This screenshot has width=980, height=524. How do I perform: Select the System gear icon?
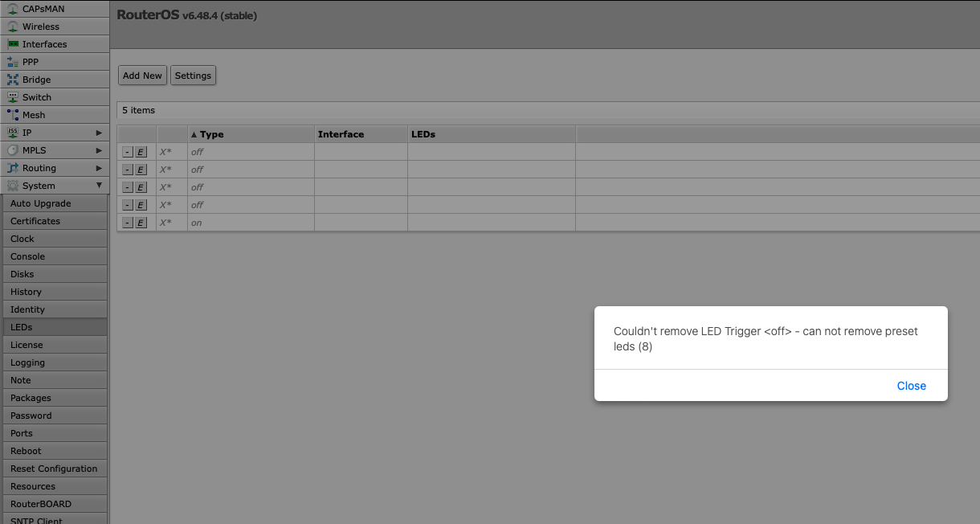pos(13,186)
